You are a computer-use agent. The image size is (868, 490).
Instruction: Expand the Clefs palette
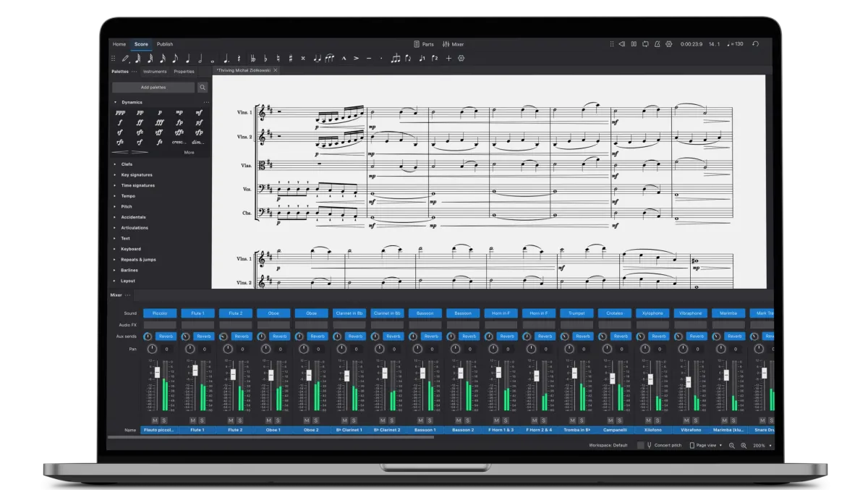tap(116, 164)
